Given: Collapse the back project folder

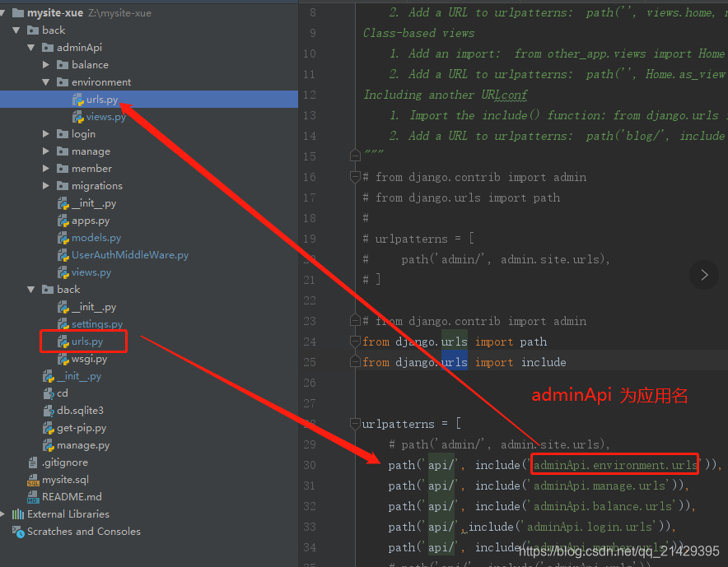Looking at the screenshot, I should tap(16, 30).
